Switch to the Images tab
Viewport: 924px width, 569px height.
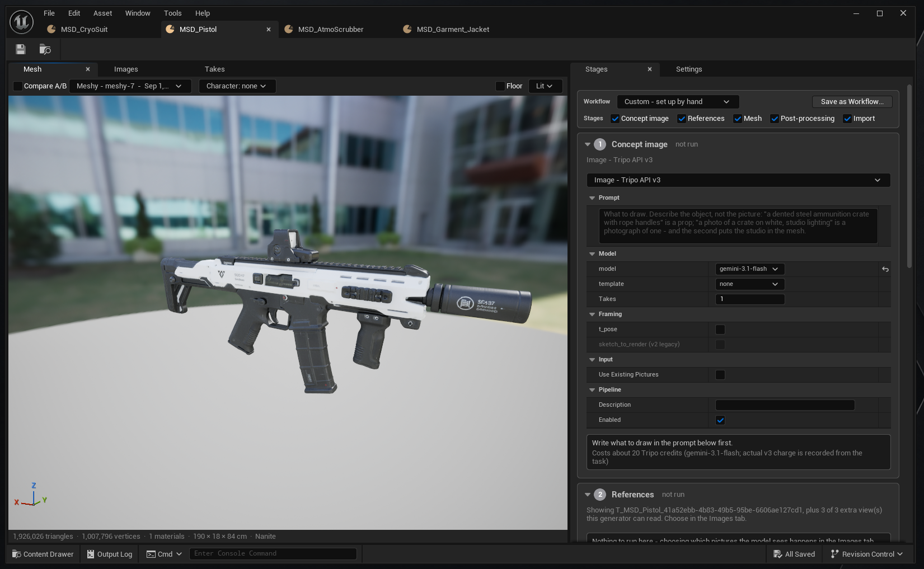126,69
